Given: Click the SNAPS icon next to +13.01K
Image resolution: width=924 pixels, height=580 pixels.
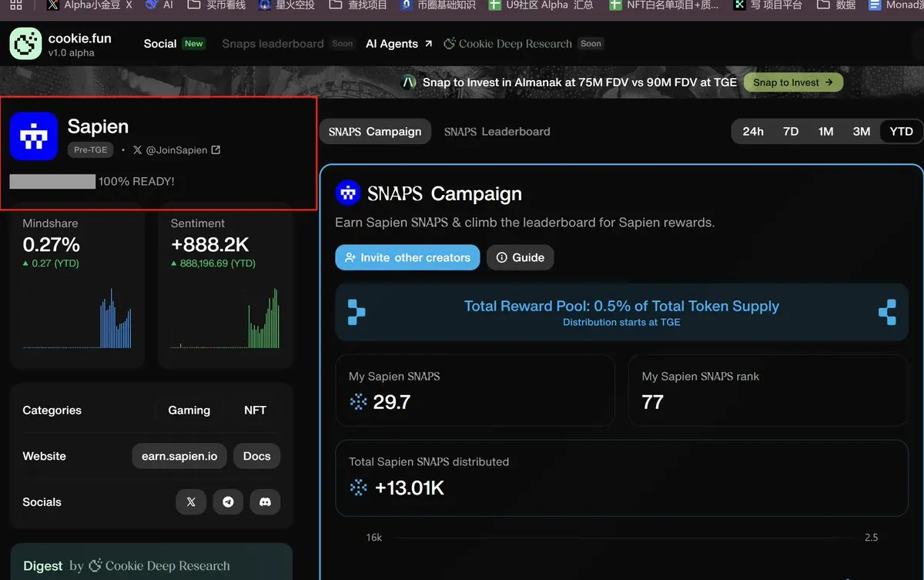Looking at the screenshot, I should (358, 487).
